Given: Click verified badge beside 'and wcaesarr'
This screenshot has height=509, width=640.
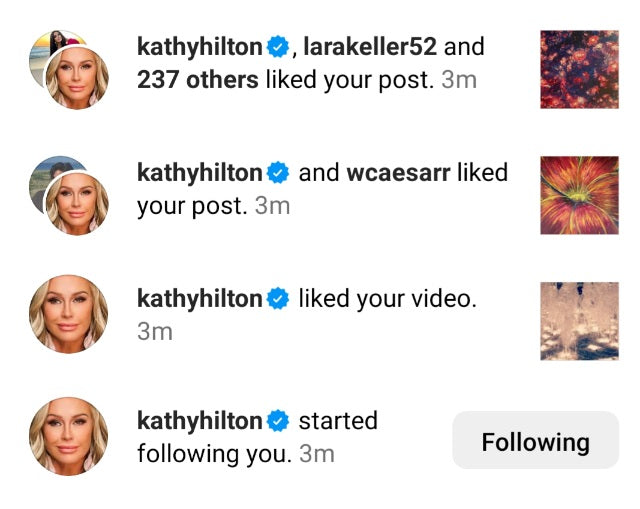Looking at the screenshot, I should tap(278, 173).
